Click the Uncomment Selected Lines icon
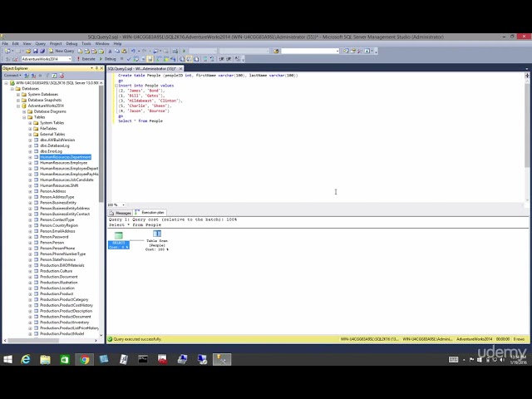Viewport: 532px width, 399px height. pos(212,59)
